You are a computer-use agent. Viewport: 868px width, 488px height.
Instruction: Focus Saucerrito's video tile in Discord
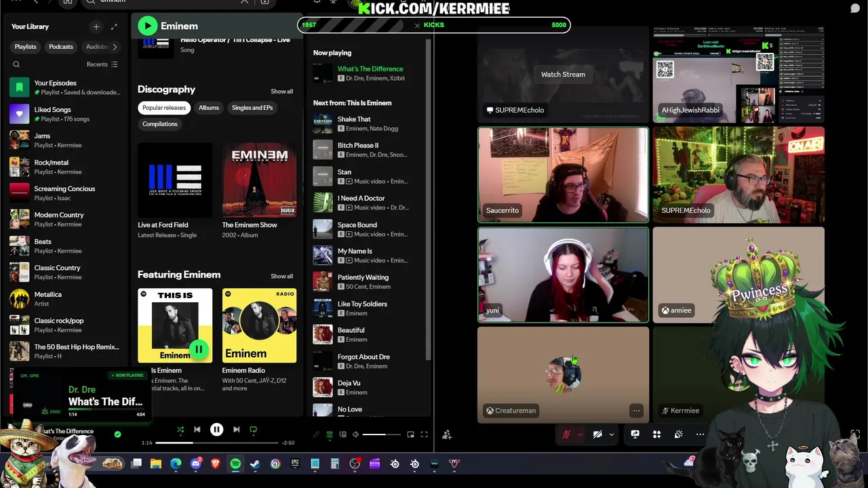[x=563, y=175]
